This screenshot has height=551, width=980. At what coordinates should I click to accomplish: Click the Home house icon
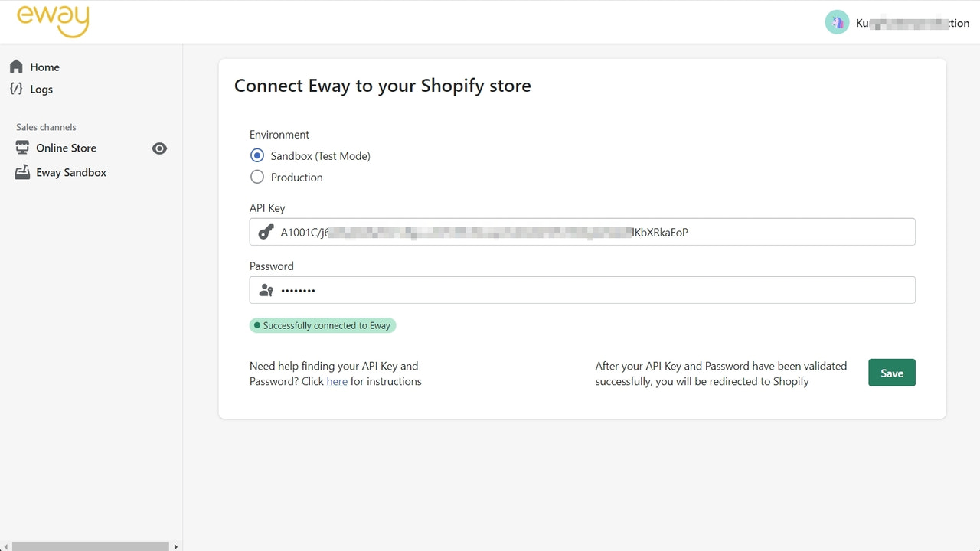coord(16,67)
